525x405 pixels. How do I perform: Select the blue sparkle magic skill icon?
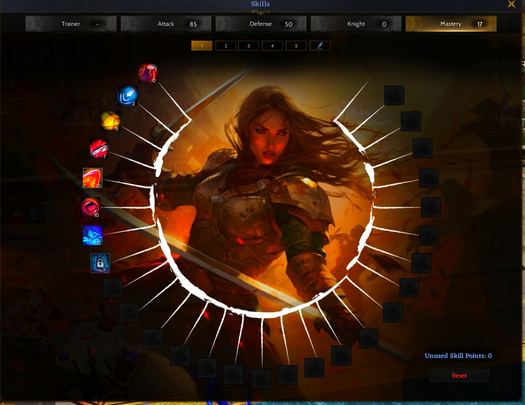pyautogui.click(x=92, y=236)
